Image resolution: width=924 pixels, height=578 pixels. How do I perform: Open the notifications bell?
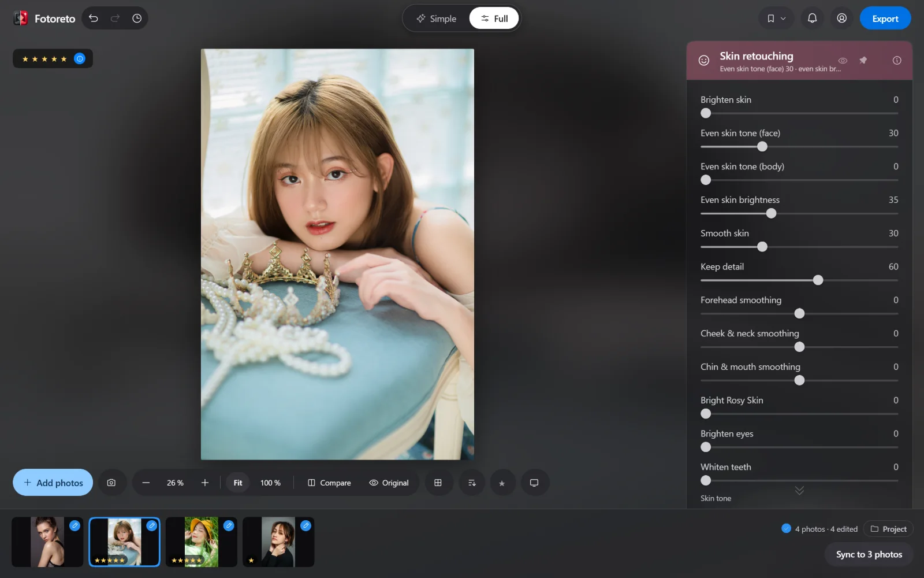pos(812,18)
